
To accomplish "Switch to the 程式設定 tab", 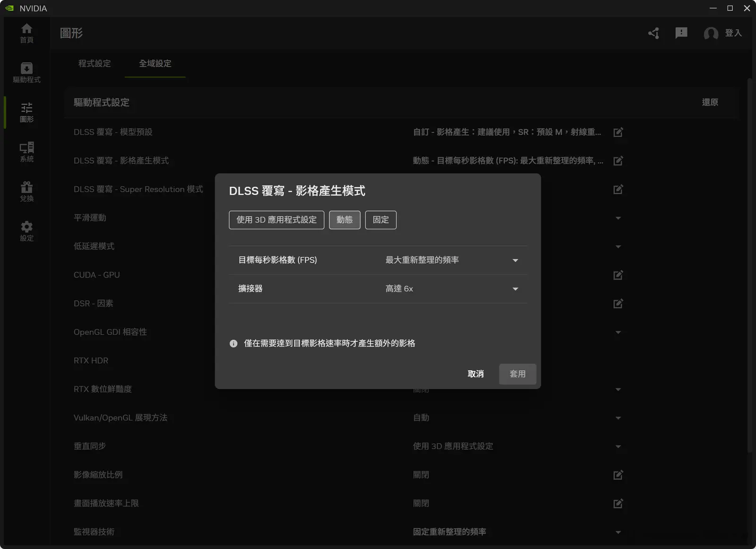I will click(94, 63).
